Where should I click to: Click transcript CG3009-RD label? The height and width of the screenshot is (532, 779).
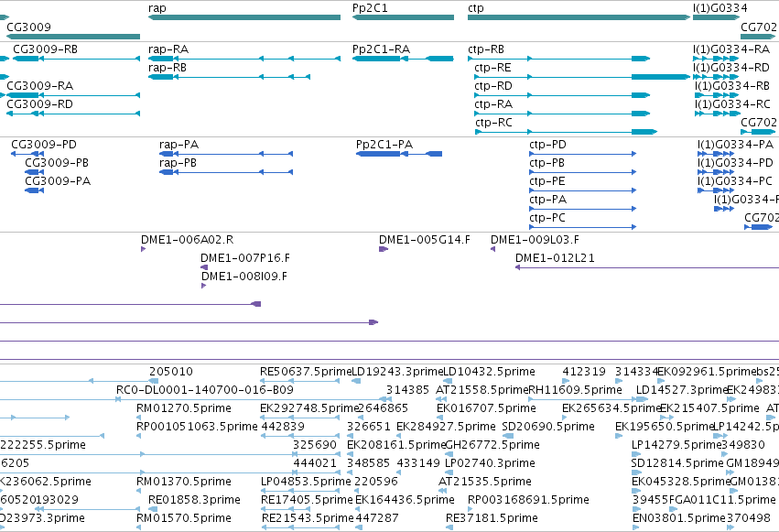pyautogui.click(x=39, y=104)
